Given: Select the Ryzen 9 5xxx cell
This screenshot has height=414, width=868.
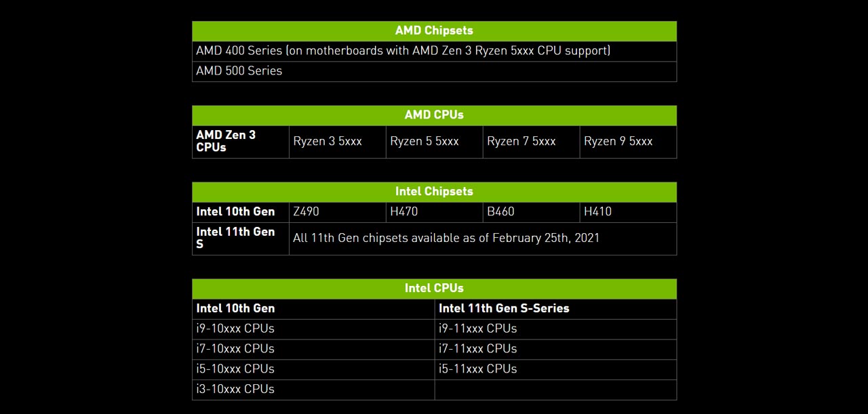Looking at the screenshot, I should pyautogui.click(x=618, y=141).
